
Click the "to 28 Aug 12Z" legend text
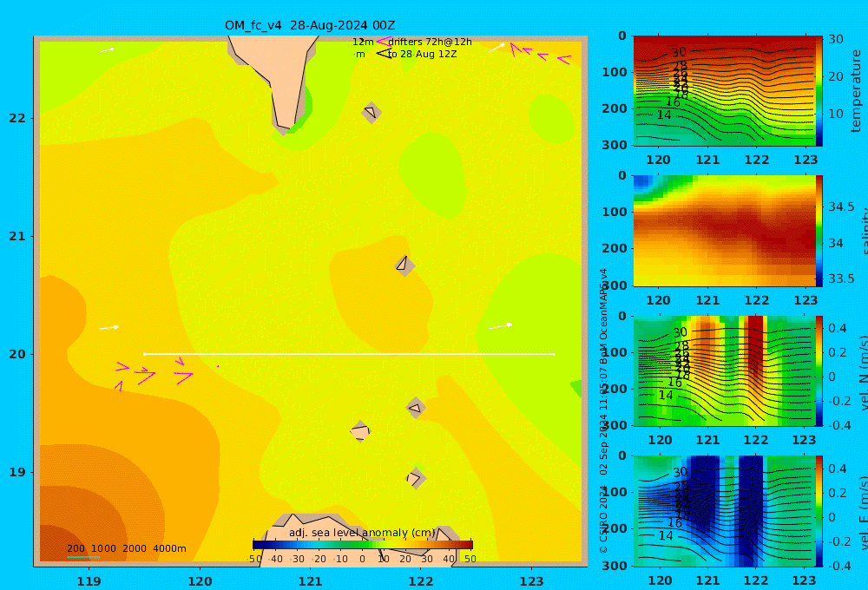pos(423,55)
